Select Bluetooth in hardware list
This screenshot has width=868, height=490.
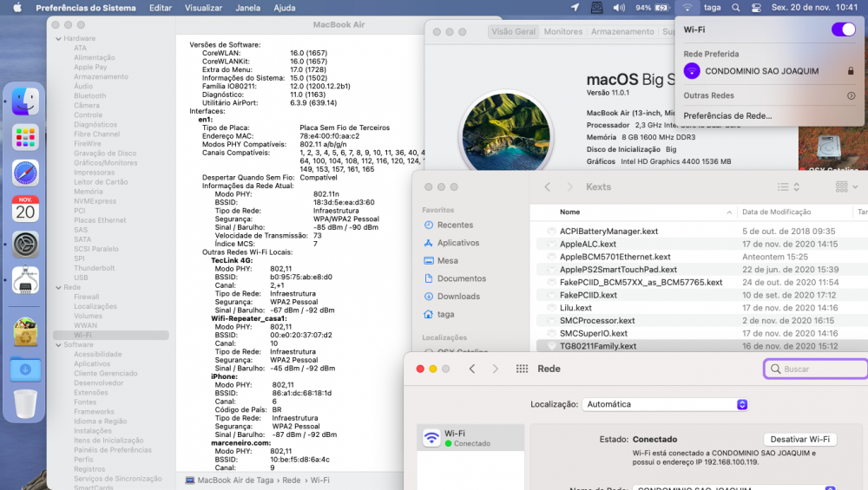[89, 95]
